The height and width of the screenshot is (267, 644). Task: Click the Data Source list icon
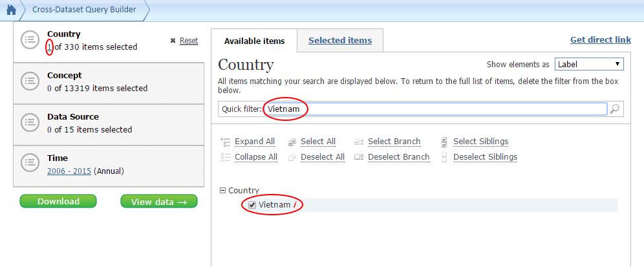click(30, 123)
